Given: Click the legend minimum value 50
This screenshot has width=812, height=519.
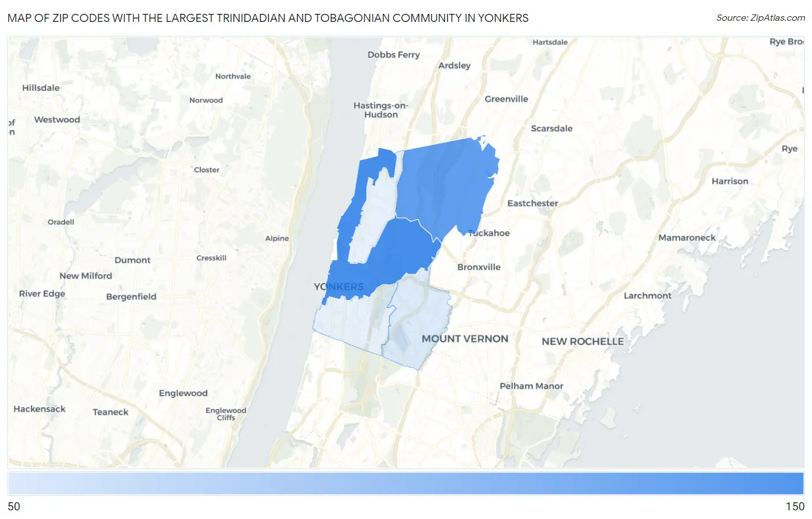Looking at the screenshot, I should pyautogui.click(x=14, y=506).
